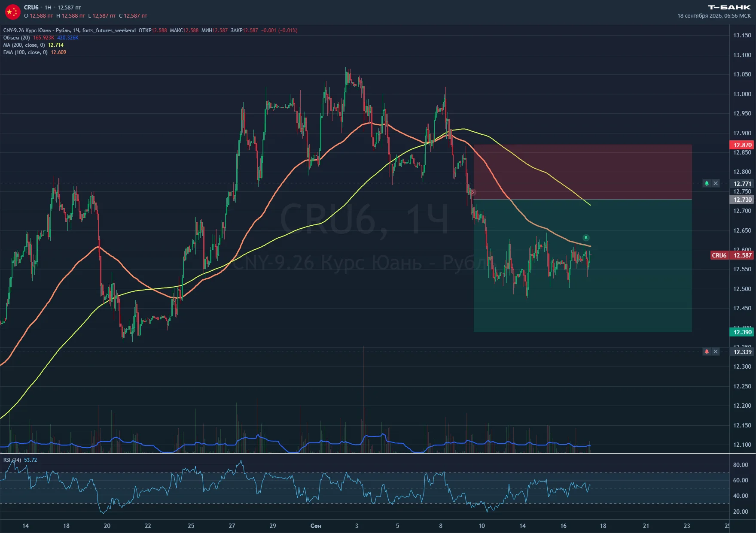Click the 1H timeframe label in header
The image size is (756, 533).
tap(48, 7)
